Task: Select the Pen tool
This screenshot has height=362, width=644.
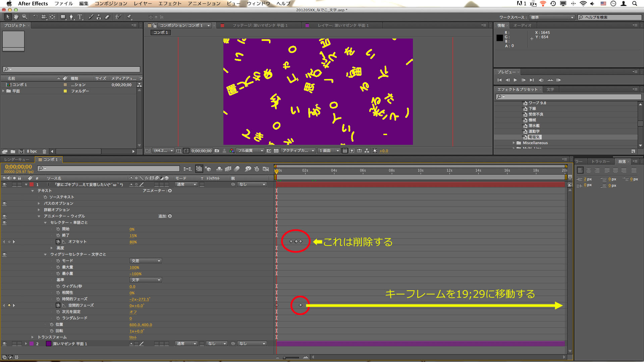Action: pos(71,17)
